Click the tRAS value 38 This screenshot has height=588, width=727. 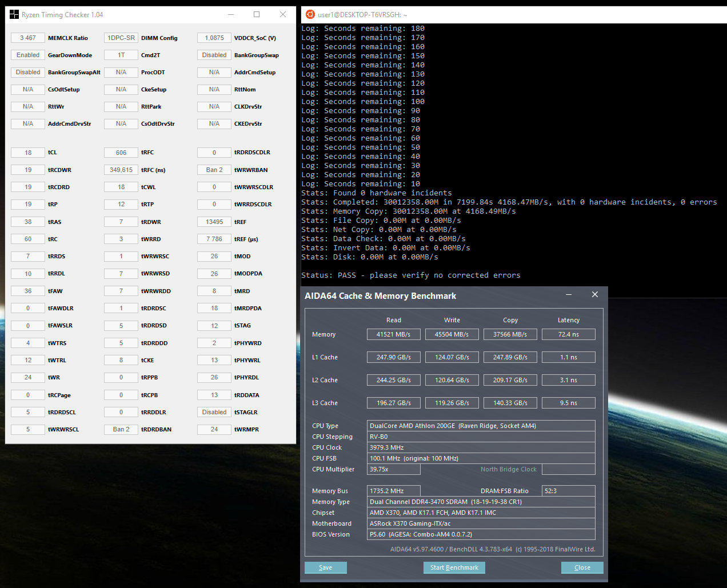[x=28, y=222]
